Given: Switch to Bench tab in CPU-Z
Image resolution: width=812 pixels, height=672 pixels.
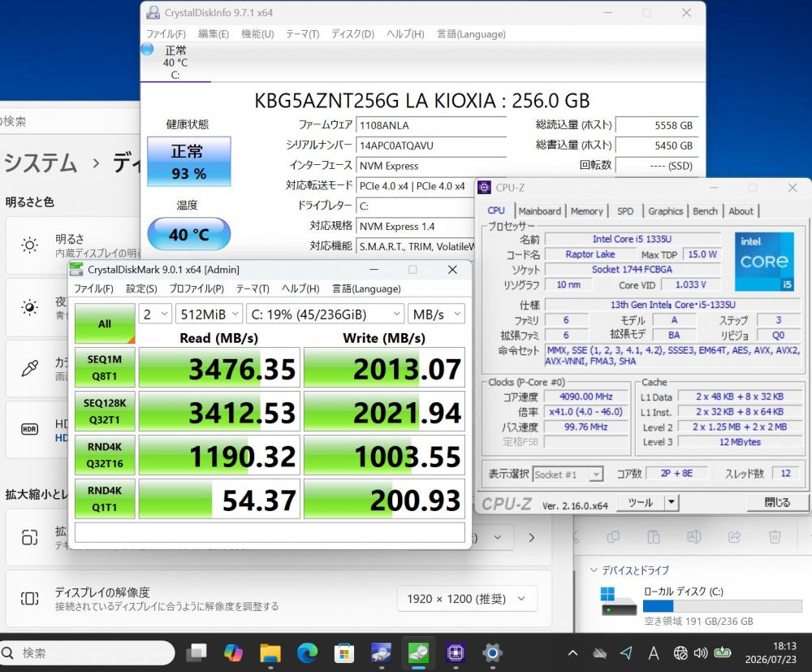Looking at the screenshot, I should 705,211.
